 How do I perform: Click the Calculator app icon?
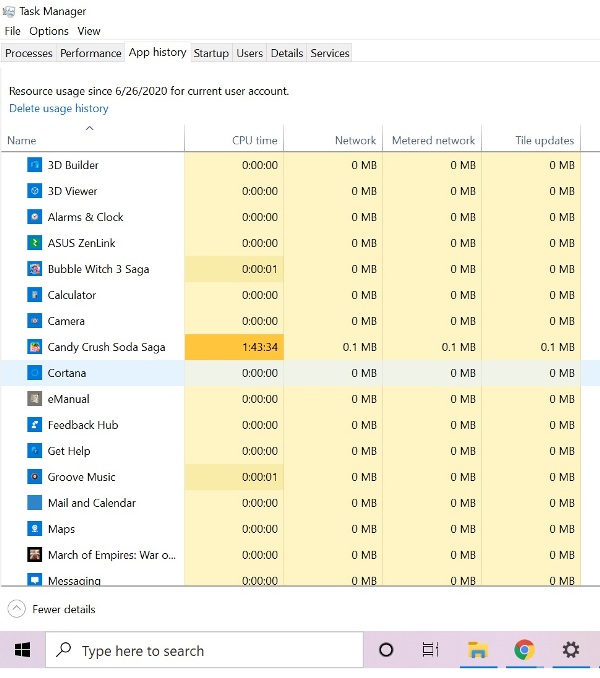[x=35, y=294]
